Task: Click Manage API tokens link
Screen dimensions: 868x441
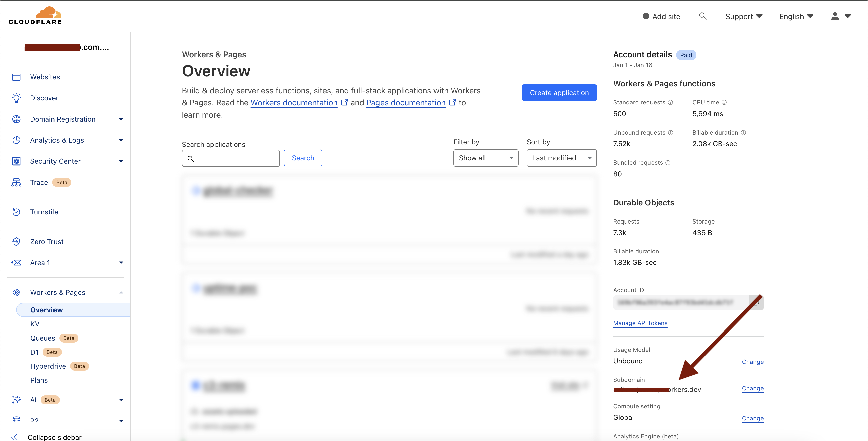Action: click(640, 323)
